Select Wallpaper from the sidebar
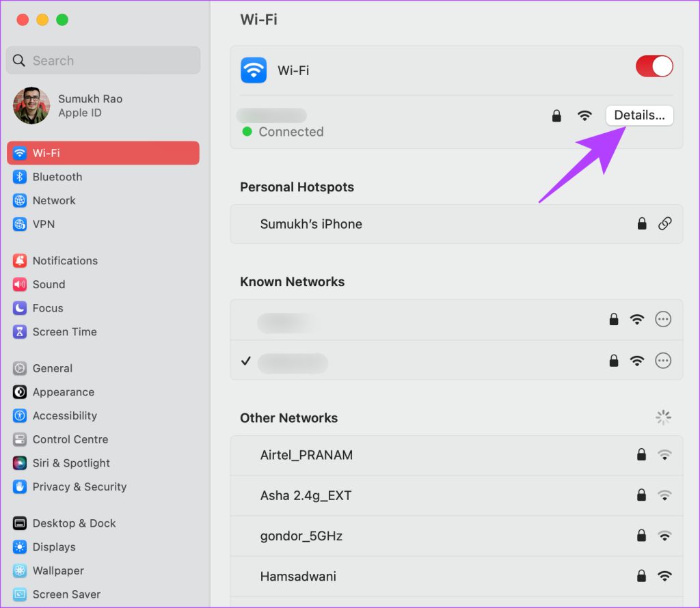Image resolution: width=700 pixels, height=608 pixels. tap(58, 570)
